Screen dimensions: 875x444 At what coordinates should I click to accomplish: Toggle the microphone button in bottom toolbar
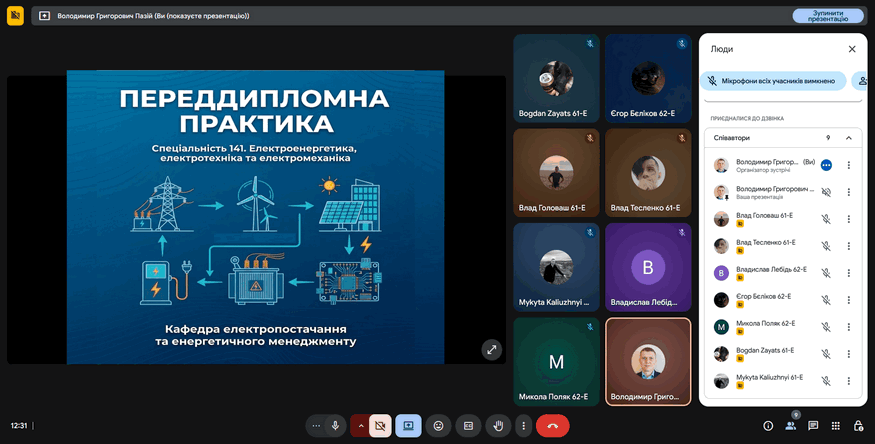click(x=336, y=425)
